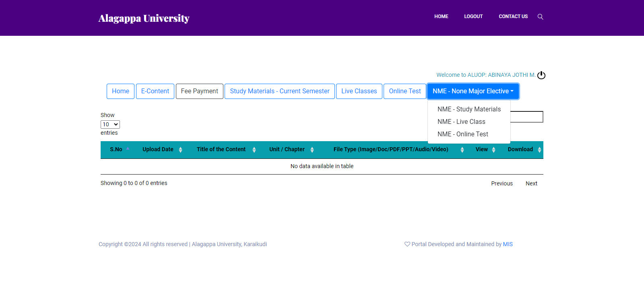Select NME - Study Materials from the menu
The image size is (644, 294).
tap(469, 109)
